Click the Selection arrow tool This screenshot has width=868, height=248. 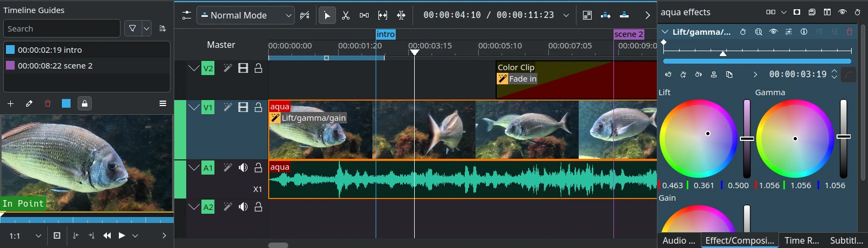327,15
